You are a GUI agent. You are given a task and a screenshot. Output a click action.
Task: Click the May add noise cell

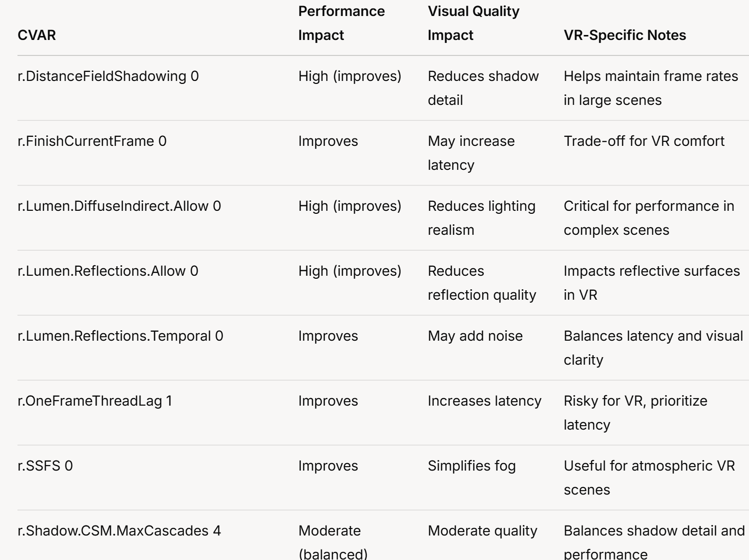tap(475, 336)
